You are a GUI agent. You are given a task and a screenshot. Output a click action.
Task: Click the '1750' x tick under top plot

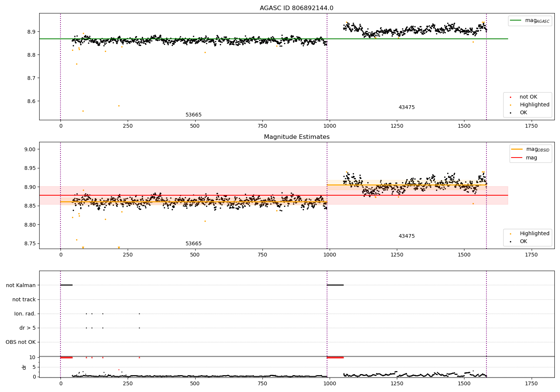tap(531, 126)
